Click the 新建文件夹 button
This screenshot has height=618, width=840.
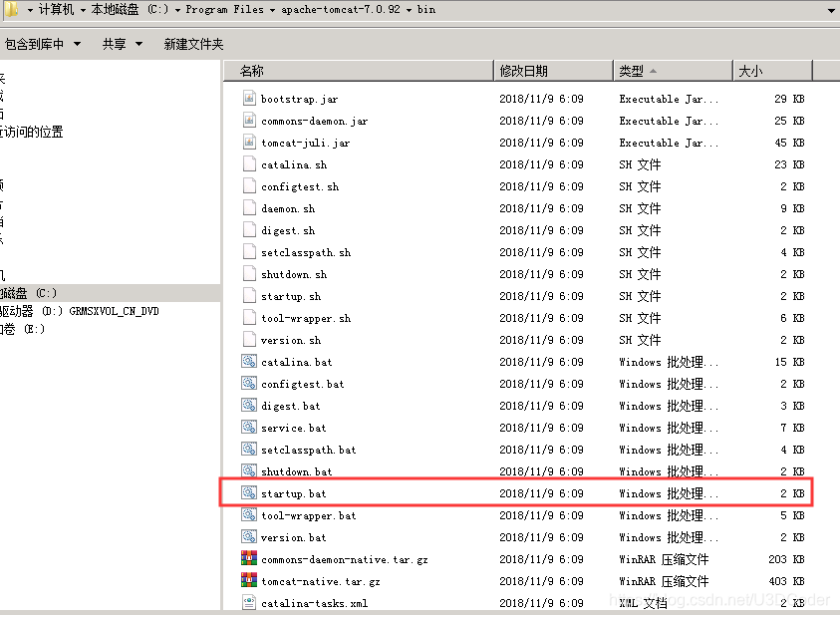[x=193, y=44]
